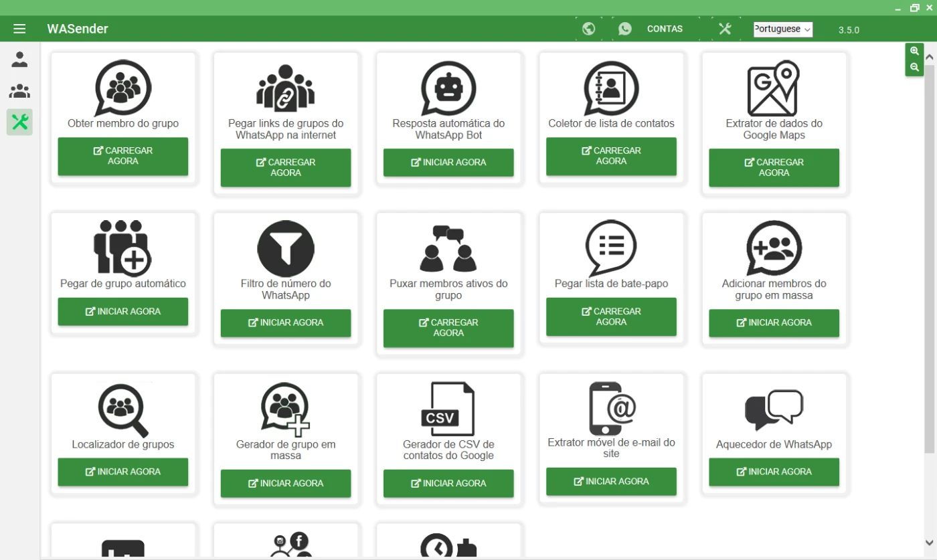Click CARREGAR AGORA under Pegar lista de bate-papo
This screenshot has height=560, width=937.
click(x=611, y=316)
